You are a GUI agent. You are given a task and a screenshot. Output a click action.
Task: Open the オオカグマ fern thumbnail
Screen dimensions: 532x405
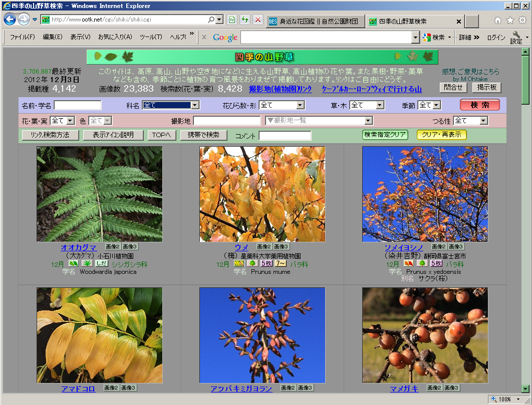[x=99, y=194]
